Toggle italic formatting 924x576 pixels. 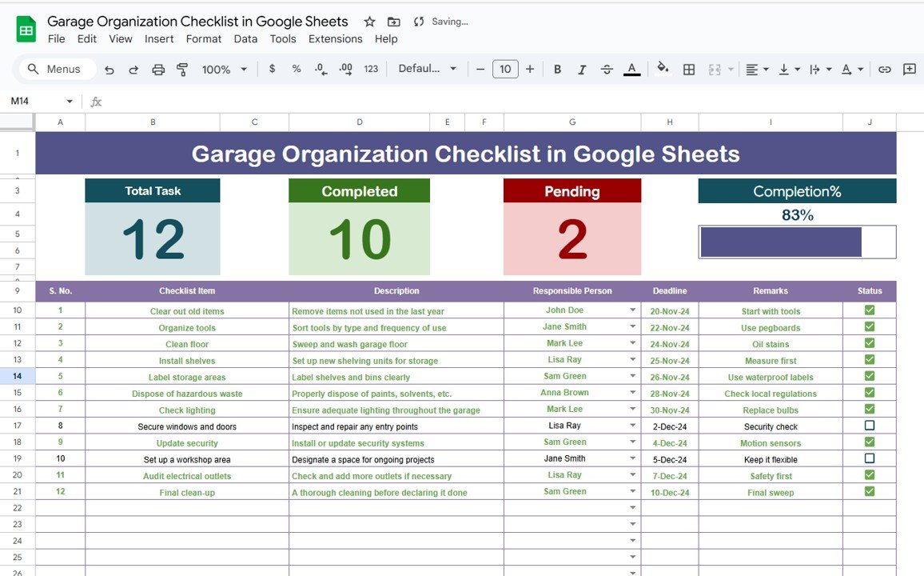click(582, 69)
